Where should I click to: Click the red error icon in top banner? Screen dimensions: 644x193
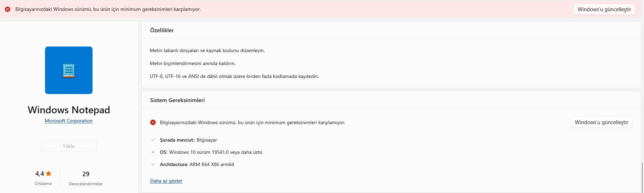(x=7, y=9)
